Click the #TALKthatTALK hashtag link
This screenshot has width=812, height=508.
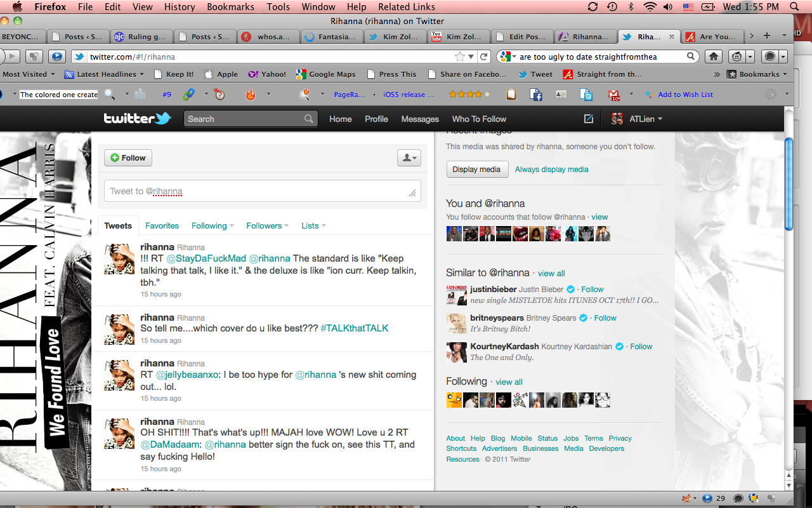tap(354, 328)
